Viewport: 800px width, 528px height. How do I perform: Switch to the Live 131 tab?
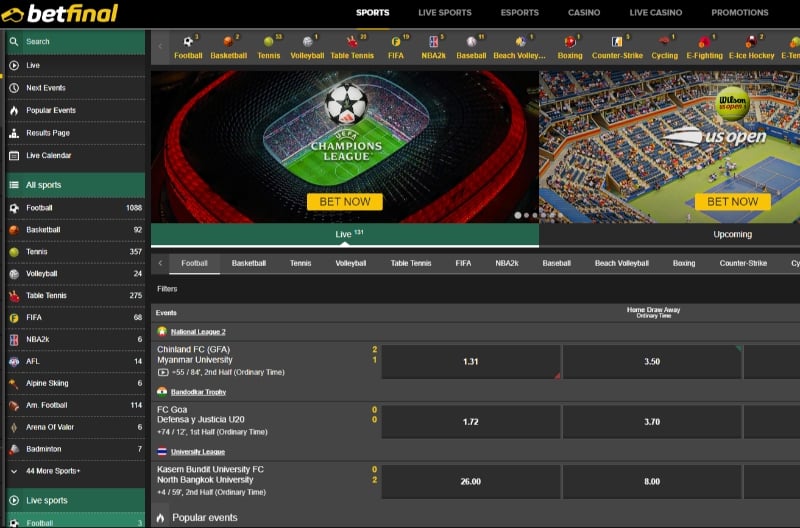point(345,235)
